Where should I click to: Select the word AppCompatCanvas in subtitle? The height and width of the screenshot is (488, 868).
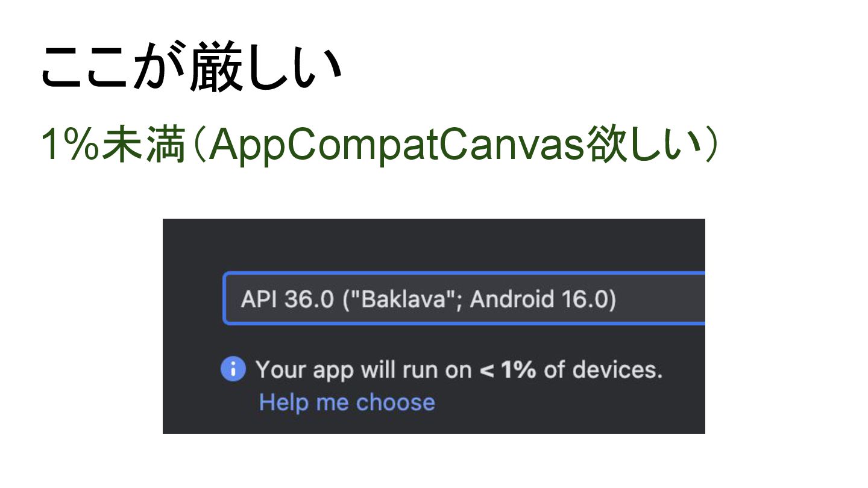398,146
